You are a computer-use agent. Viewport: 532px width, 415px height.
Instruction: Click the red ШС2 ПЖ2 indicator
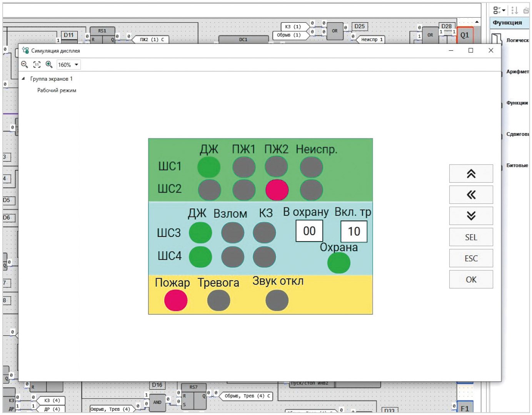[x=277, y=190]
